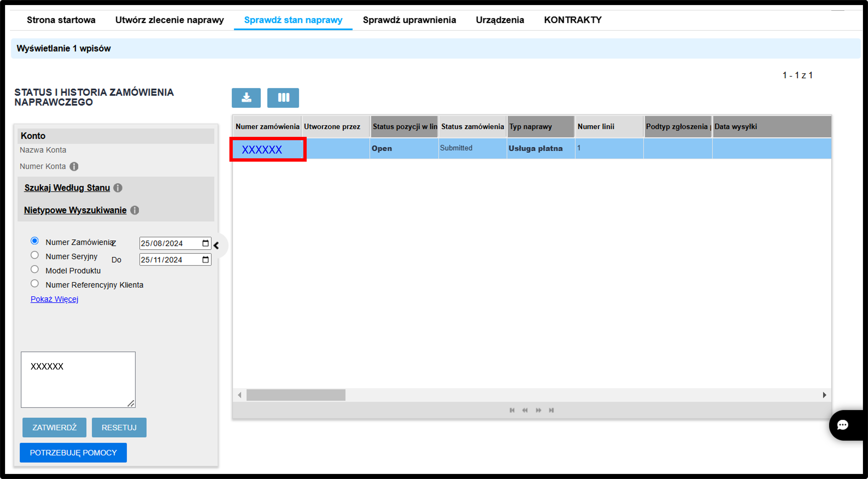Click the horizontal scrollbar thumb in table
This screenshot has height=479, width=868.
295,395
